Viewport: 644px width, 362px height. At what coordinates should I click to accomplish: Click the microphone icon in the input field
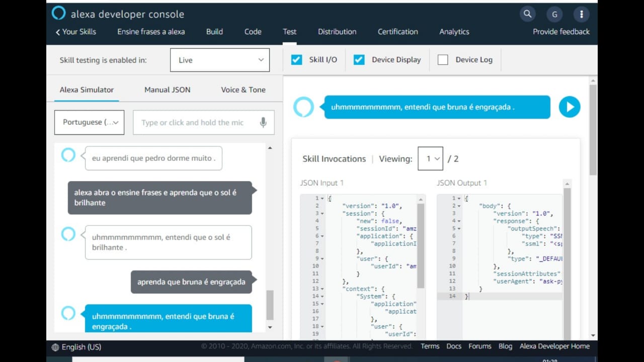point(263,122)
